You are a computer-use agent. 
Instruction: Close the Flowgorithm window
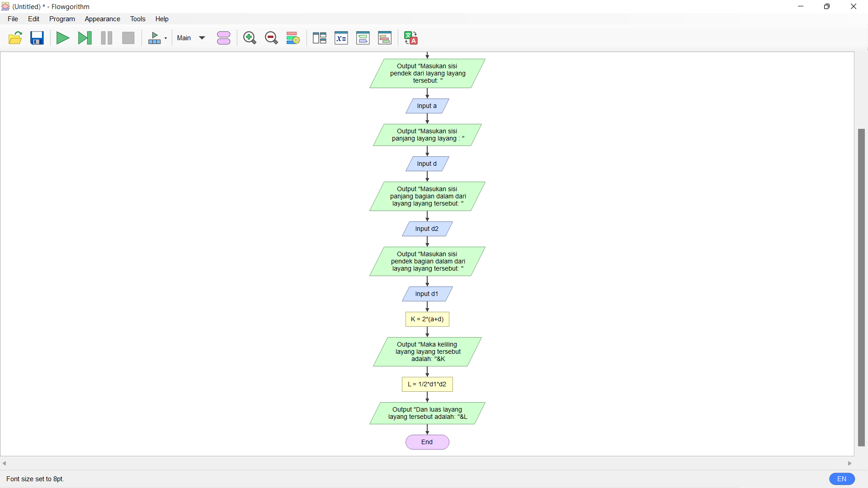coord(854,7)
